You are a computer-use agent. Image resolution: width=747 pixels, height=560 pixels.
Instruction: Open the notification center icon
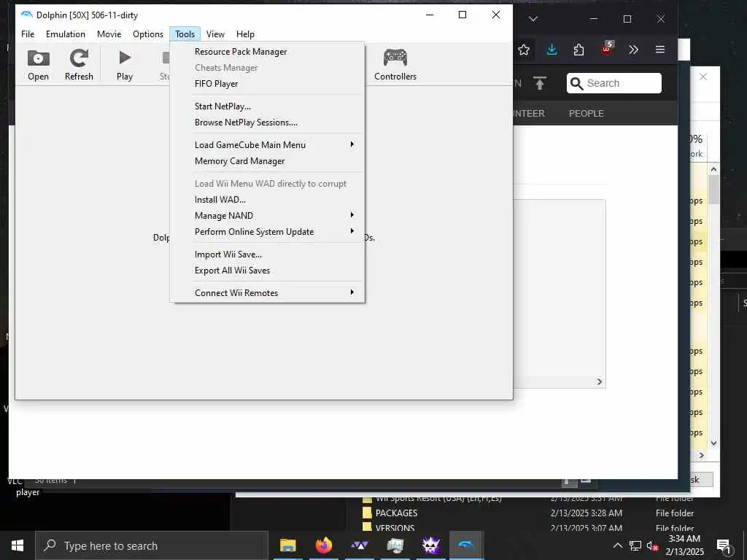724,546
